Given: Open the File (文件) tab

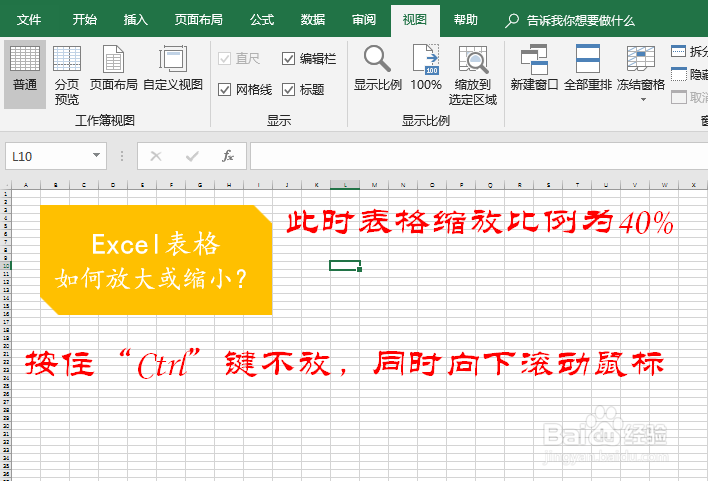Looking at the screenshot, I should pos(28,20).
